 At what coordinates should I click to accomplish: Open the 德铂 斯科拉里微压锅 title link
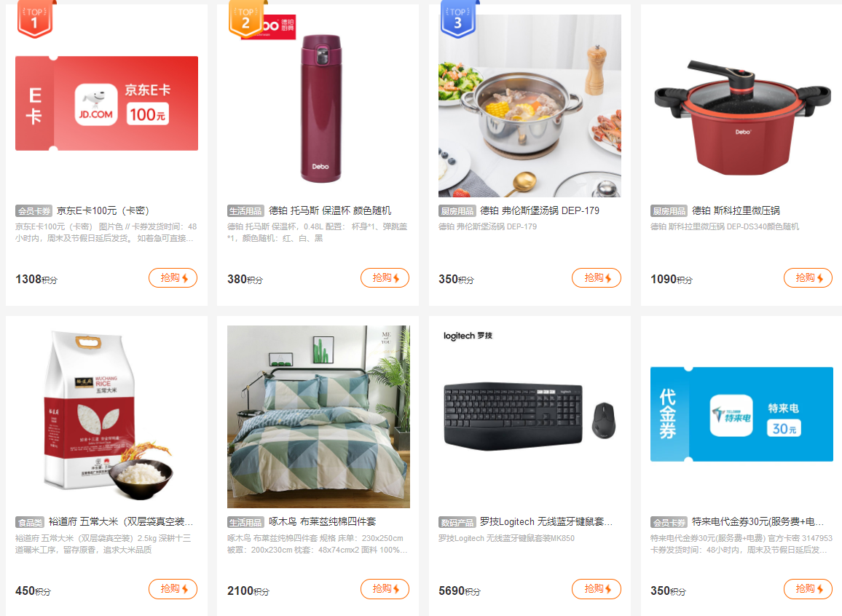click(x=736, y=211)
